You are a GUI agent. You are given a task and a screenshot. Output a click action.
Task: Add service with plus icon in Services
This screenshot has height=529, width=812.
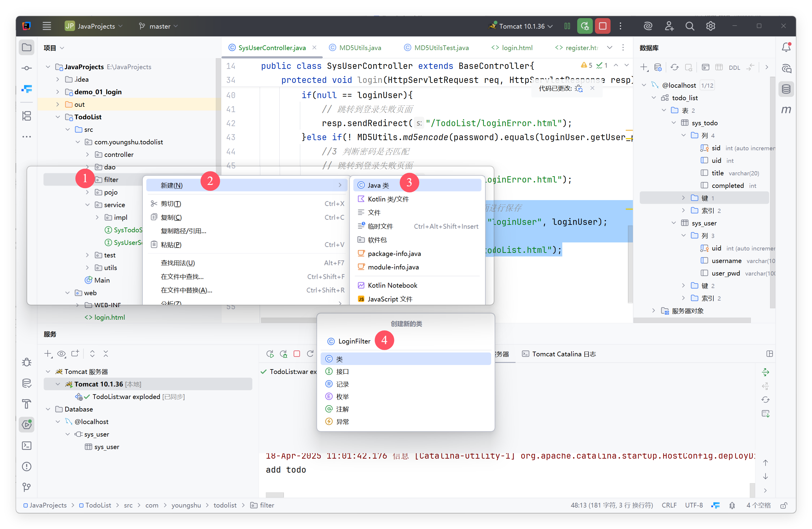[48, 353]
